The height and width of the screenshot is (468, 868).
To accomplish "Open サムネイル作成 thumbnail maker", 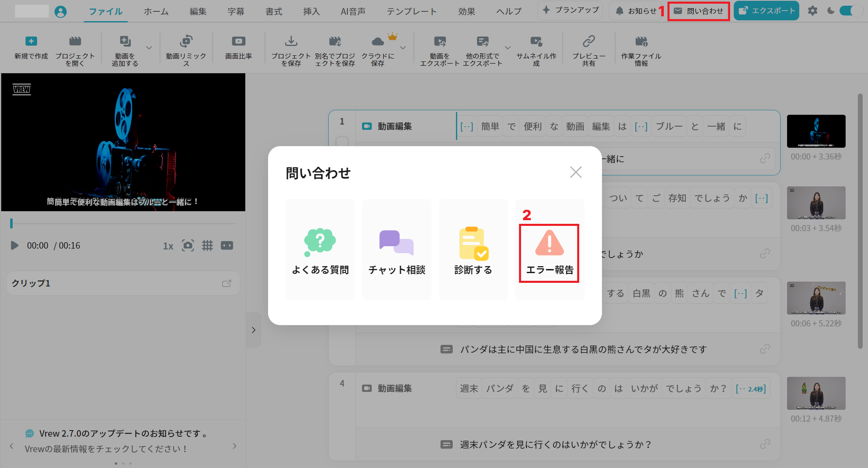I will tap(536, 41).
